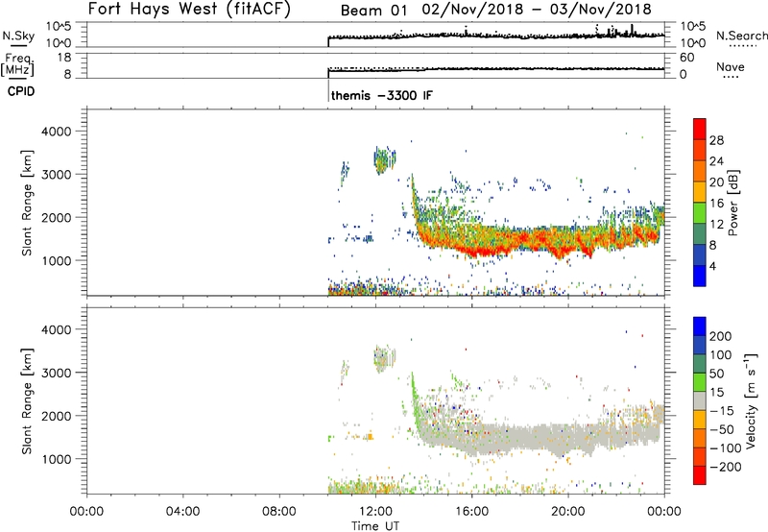Click the 'Freq. [MHz]' axis label
Image resolution: width=768 pixels, height=532 pixels.
pos(18,64)
